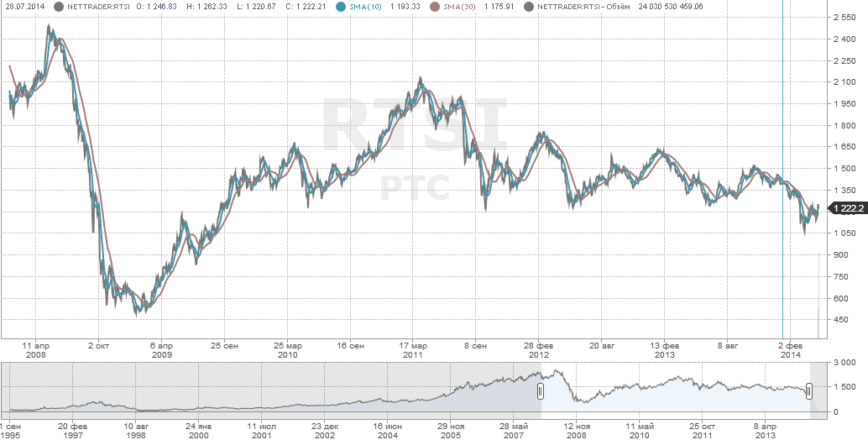
Task: Toggle the NETTRADER:RTSI – Объём series label
Action: click(x=579, y=7)
